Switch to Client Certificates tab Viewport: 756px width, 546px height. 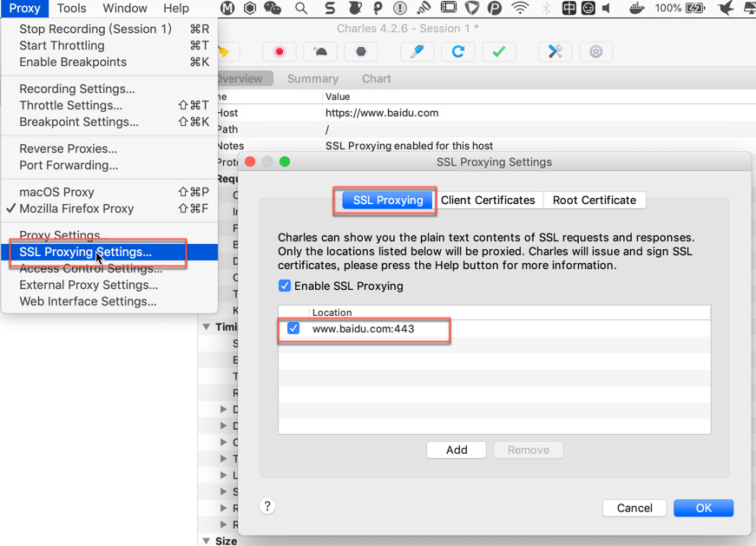pos(488,201)
